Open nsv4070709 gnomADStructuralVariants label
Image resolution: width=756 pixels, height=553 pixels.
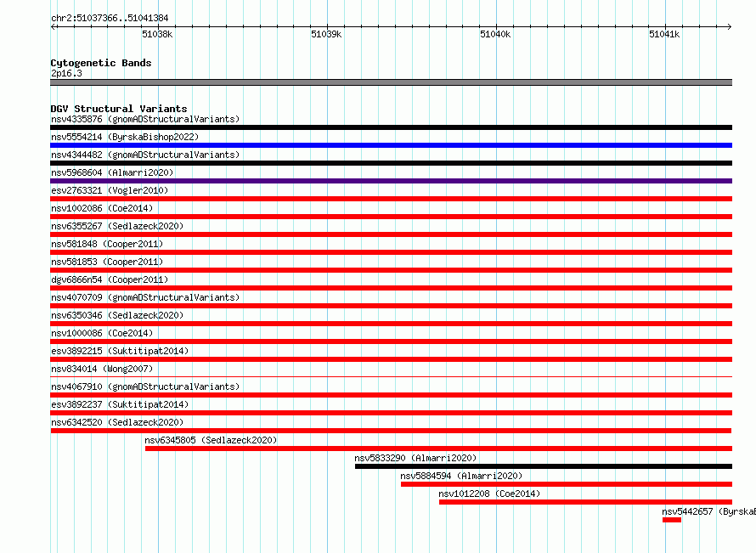click(145, 297)
